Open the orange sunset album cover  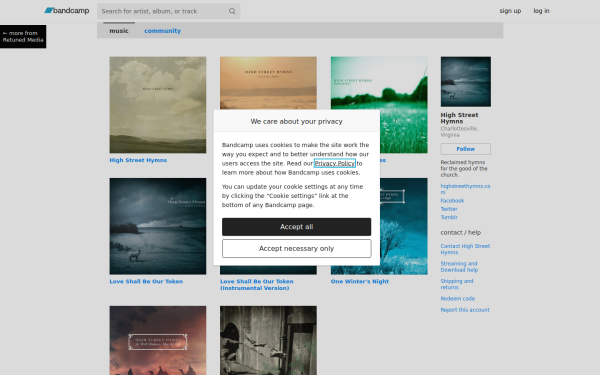click(268, 83)
